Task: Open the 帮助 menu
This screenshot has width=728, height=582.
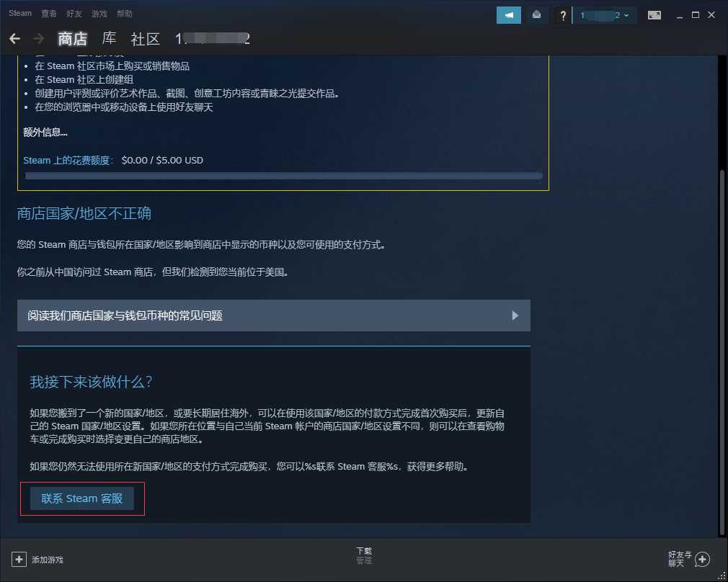Action: coord(125,14)
